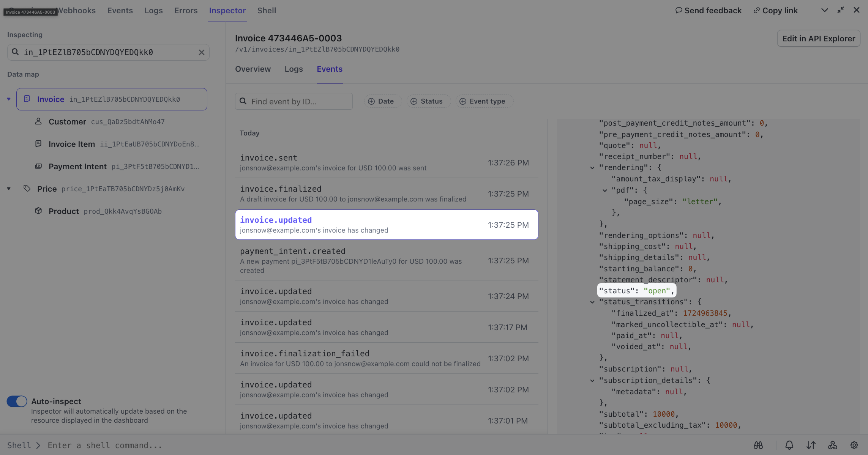
Task: Click the binoculars icon in bottom bar
Action: click(x=758, y=445)
